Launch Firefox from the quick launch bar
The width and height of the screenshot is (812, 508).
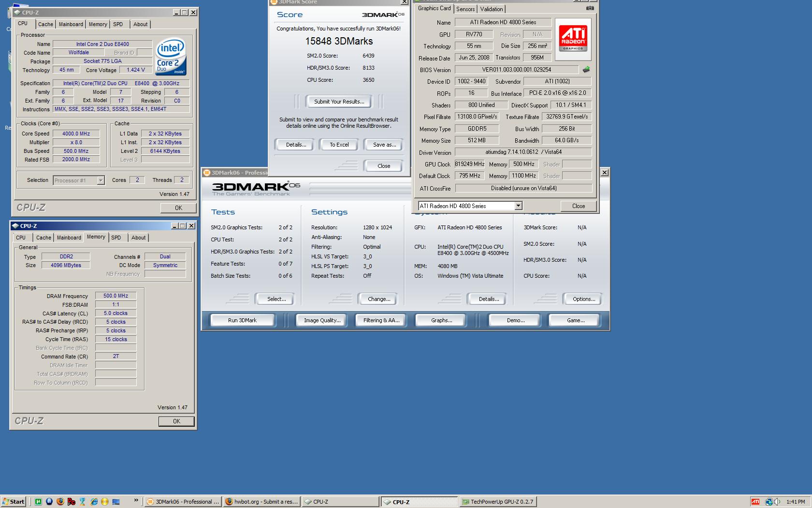pos(60,502)
